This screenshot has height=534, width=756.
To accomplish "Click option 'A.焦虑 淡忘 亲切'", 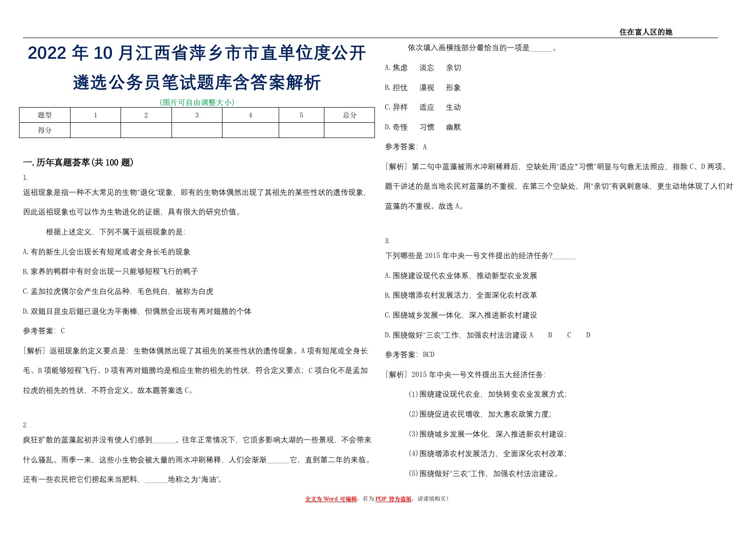I will pyautogui.click(x=423, y=68).
